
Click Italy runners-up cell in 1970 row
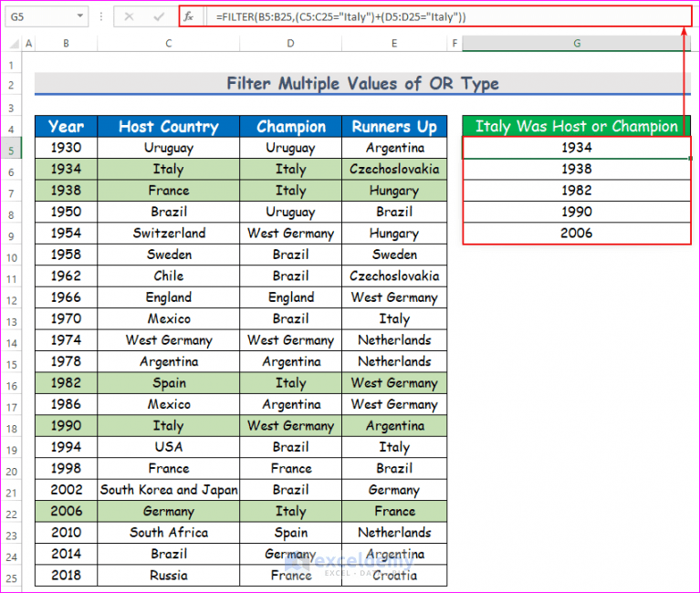[394, 318]
